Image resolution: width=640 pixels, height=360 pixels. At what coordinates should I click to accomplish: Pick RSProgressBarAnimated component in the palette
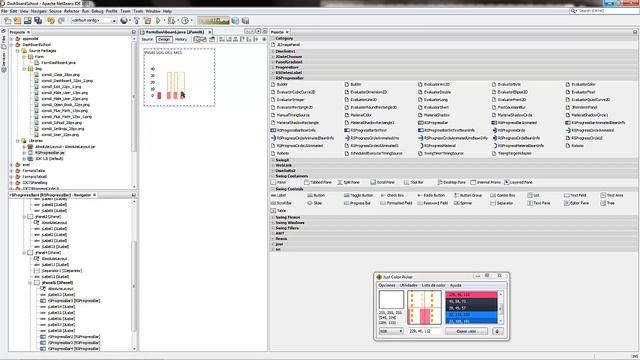pos(514,122)
